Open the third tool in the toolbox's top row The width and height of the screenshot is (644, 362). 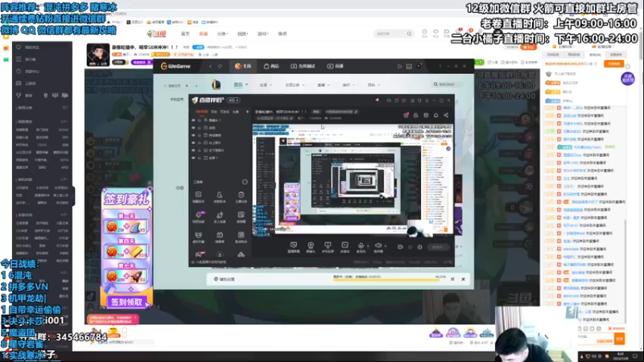coord(241,196)
